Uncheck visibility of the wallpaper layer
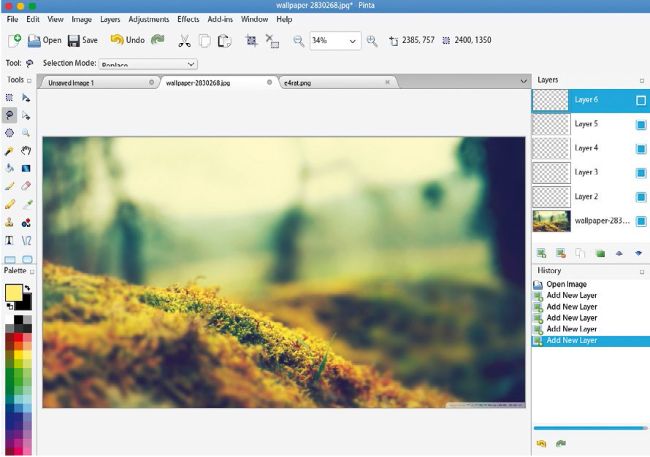Screen dimensions: 650x457 pos(641,220)
